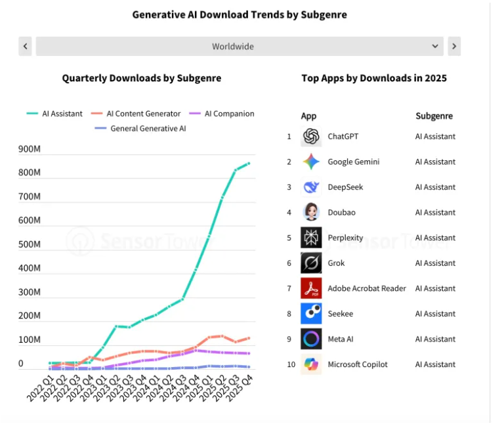Toggle General Generative AI legend item

tap(140, 129)
